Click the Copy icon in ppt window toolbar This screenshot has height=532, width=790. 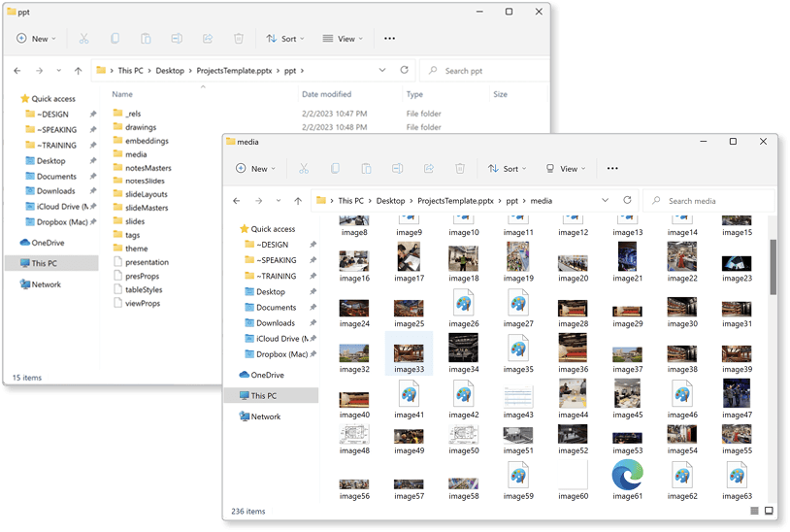[115, 38]
